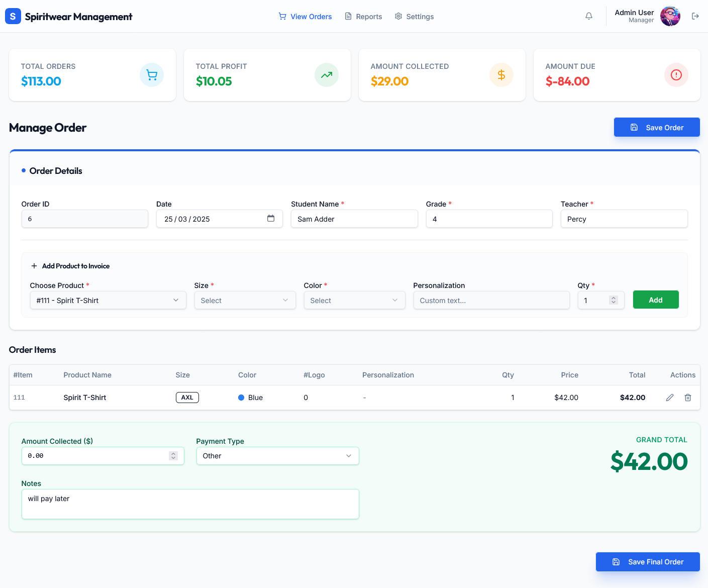Click the Save Order button
Viewport: 708px width, 588px height.
tap(657, 127)
